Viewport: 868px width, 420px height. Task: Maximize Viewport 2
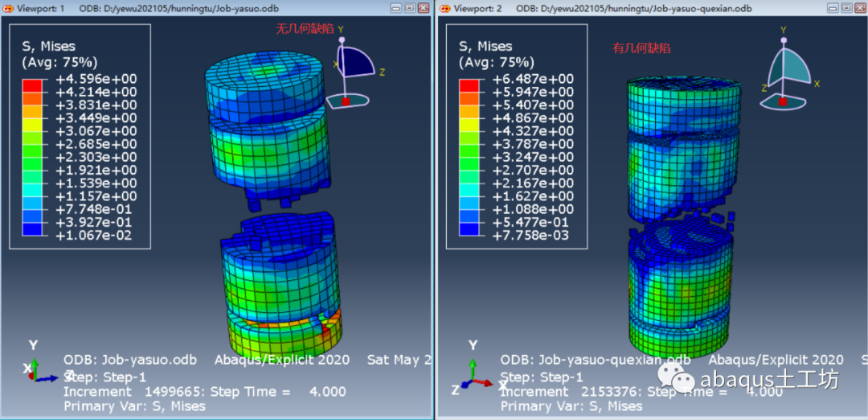click(846, 8)
